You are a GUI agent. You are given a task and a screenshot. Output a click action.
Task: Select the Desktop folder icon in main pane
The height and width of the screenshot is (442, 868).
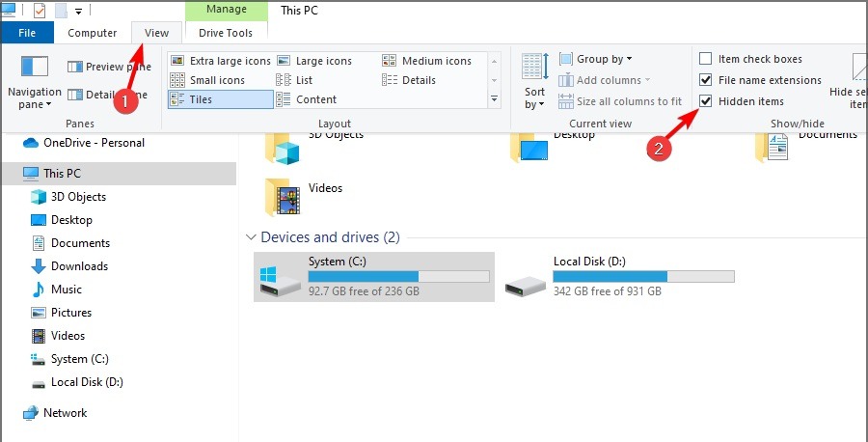click(529, 148)
